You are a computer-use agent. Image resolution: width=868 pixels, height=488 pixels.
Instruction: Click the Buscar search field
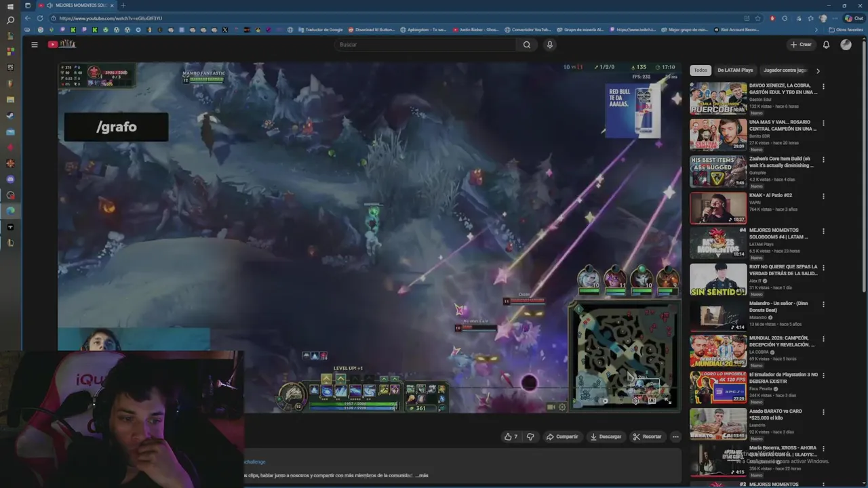[426, 45]
